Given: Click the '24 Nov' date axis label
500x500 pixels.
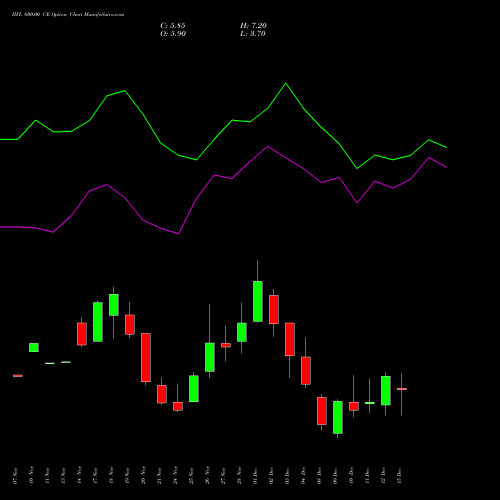Looking at the screenshot, I should 175,476.
